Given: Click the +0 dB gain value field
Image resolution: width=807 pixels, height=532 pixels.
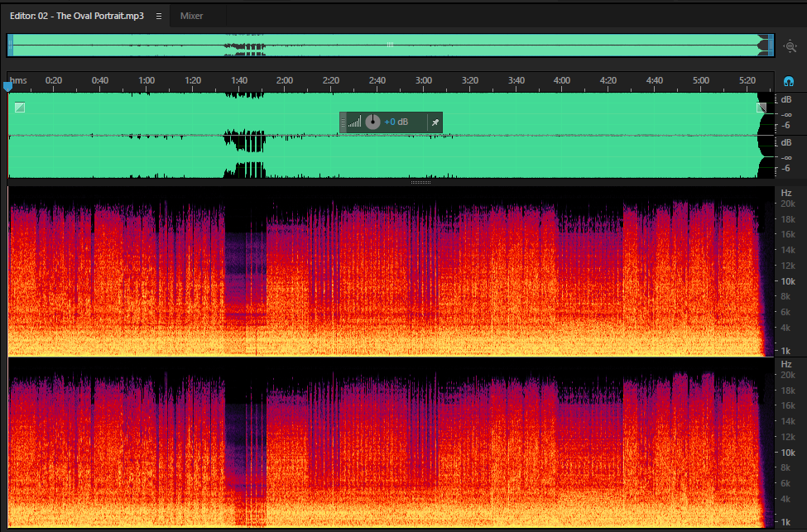Looking at the screenshot, I should point(396,122).
